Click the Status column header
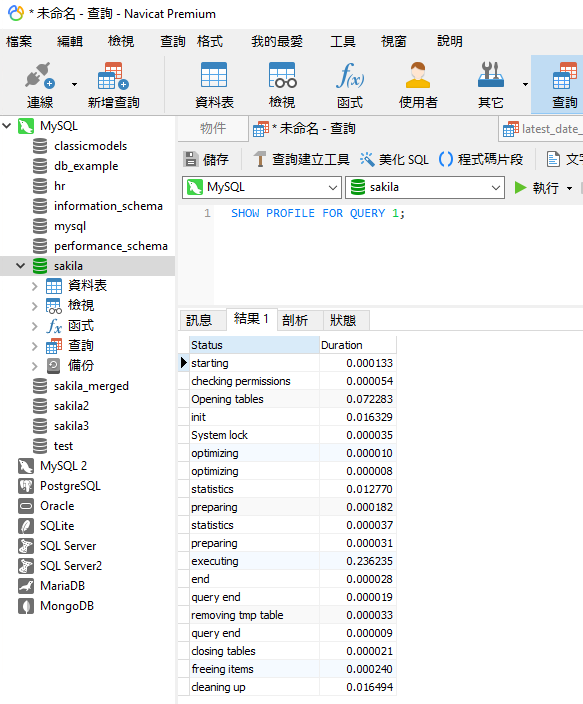This screenshot has width=583, height=704. (254, 345)
